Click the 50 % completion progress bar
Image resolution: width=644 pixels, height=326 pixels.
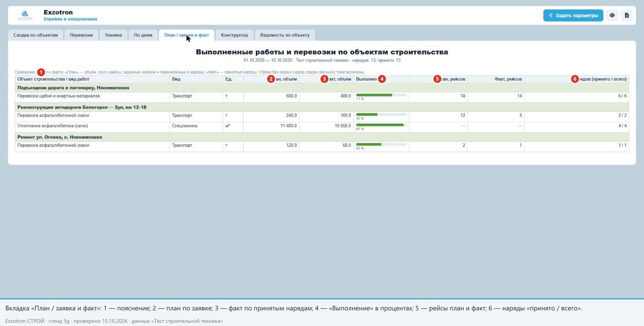(x=381, y=144)
